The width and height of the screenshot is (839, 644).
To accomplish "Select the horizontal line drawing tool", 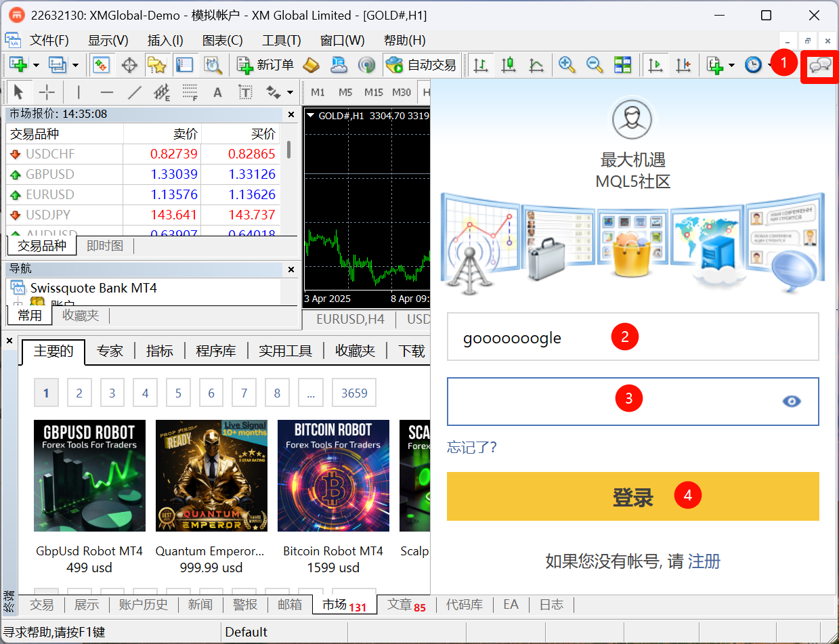I will point(106,91).
